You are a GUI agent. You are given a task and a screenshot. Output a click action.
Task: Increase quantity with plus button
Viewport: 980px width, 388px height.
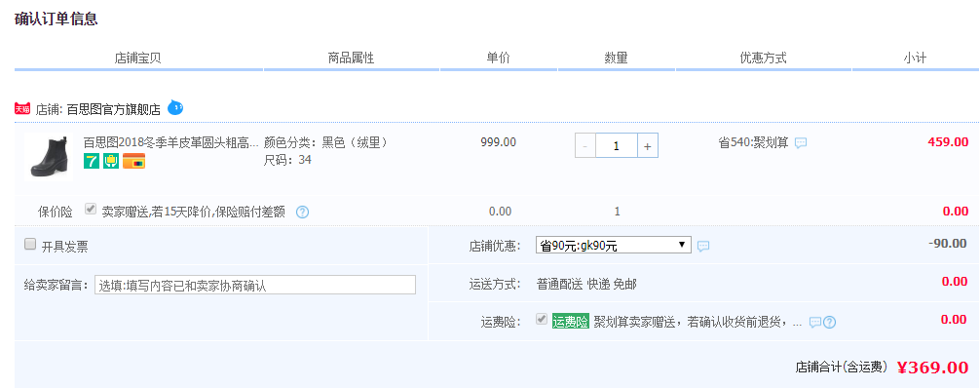(648, 146)
